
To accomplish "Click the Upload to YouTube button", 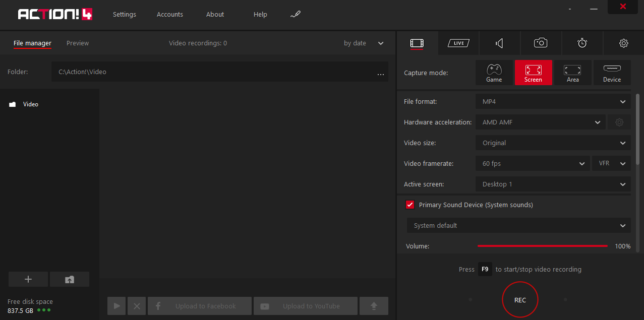I will click(x=306, y=306).
